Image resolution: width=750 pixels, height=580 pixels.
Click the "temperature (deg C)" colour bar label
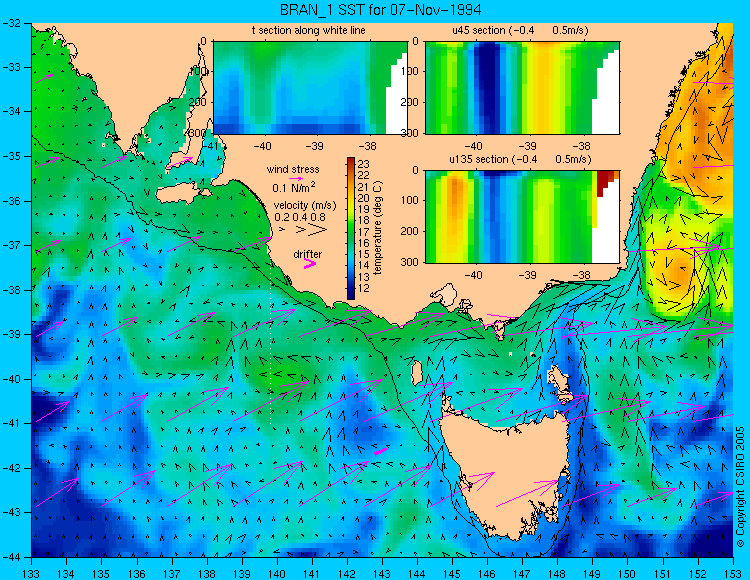tap(378, 228)
